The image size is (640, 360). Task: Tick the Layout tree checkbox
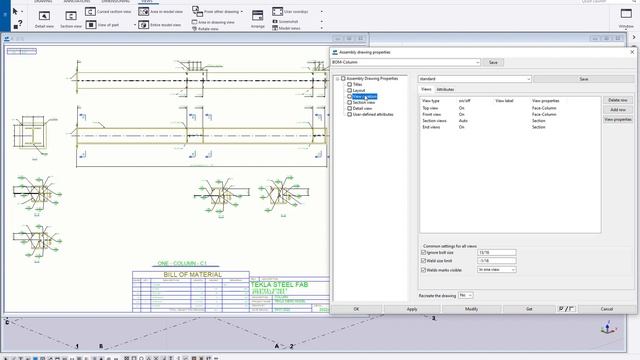[349, 90]
